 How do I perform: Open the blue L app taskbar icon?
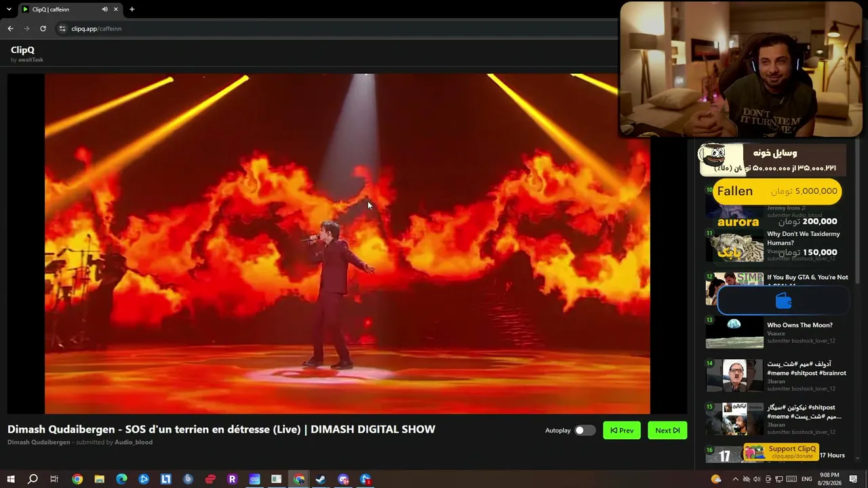tap(165, 479)
